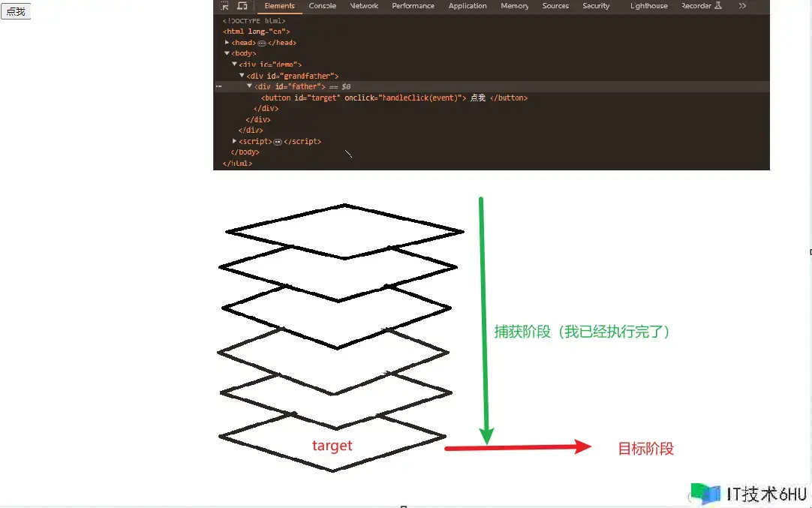Activate the inspect element picker icon
Viewport: 812px width, 508px height.
click(x=224, y=6)
